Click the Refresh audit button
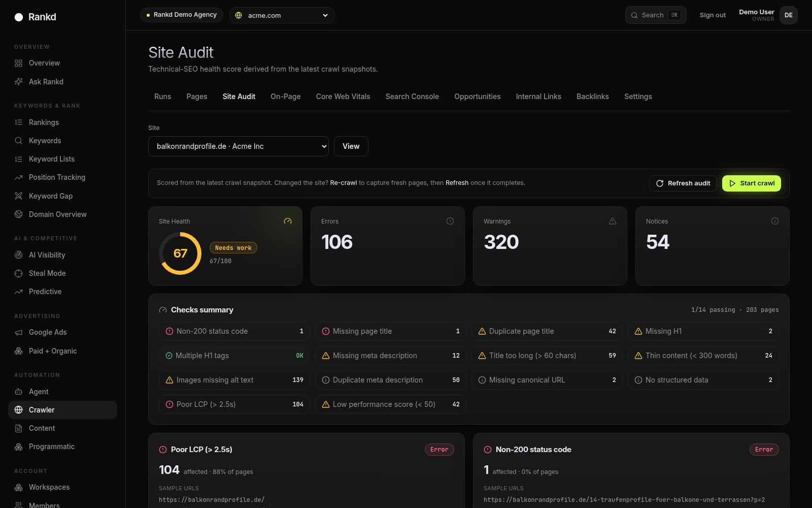 pyautogui.click(x=683, y=183)
